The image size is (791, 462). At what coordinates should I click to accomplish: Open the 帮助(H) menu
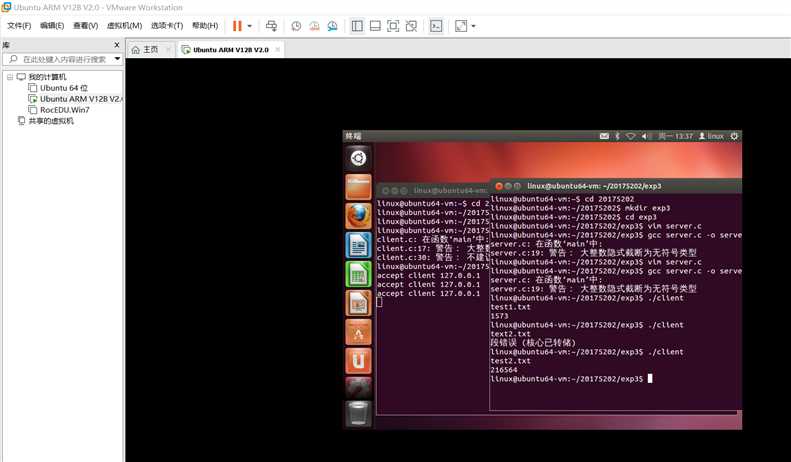(x=205, y=26)
